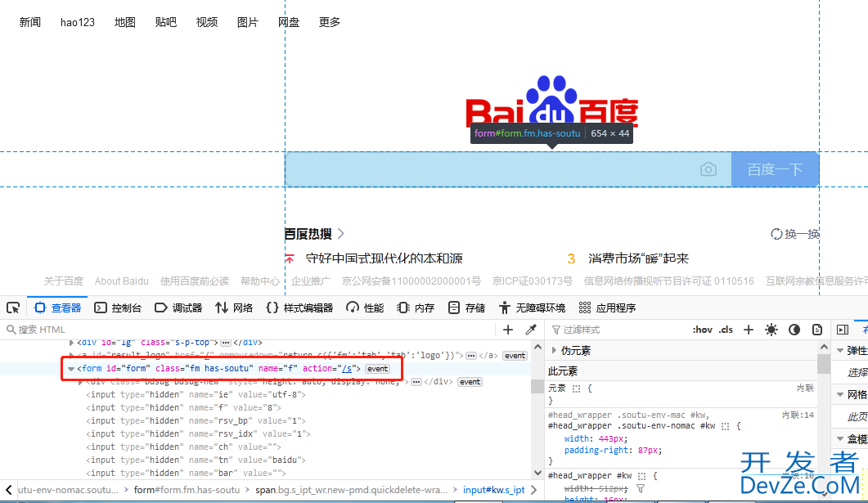The width and height of the screenshot is (868, 503).
Task: Click grid icon next to .soutu-env-nomac #kw selector
Action: 725,426
